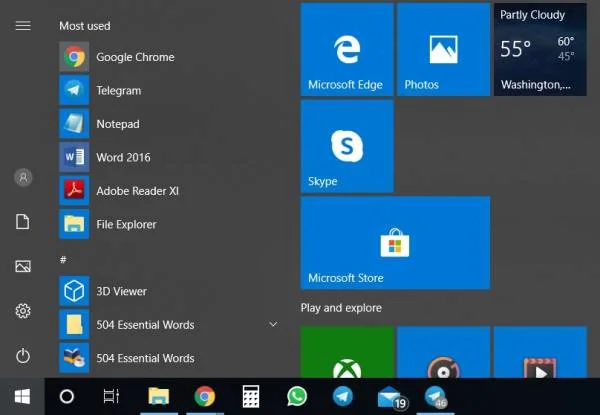The width and height of the screenshot is (600, 415).
Task: Open the Microsoft Store tile
Action: [x=395, y=243]
